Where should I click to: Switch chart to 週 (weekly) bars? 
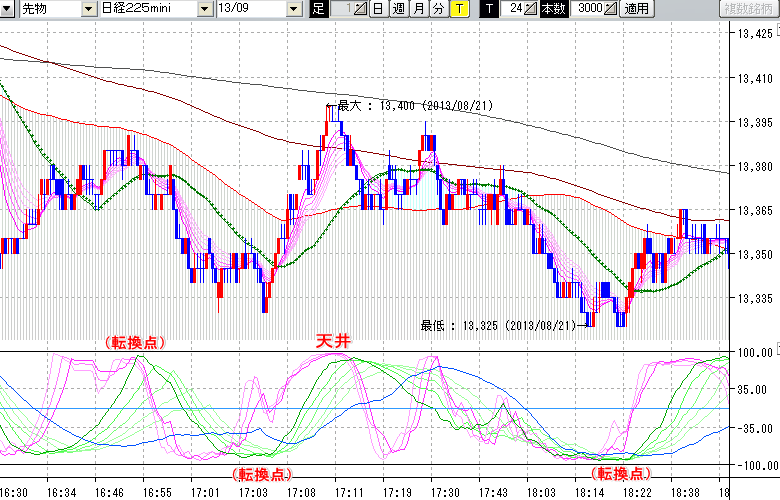398,9
